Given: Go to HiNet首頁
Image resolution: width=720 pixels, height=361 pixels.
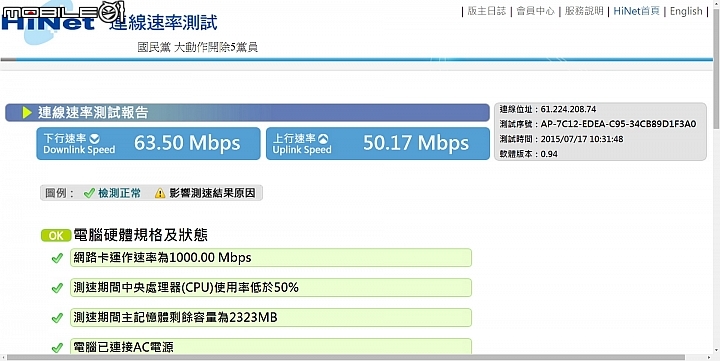Looking at the screenshot, I should click(x=636, y=11).
